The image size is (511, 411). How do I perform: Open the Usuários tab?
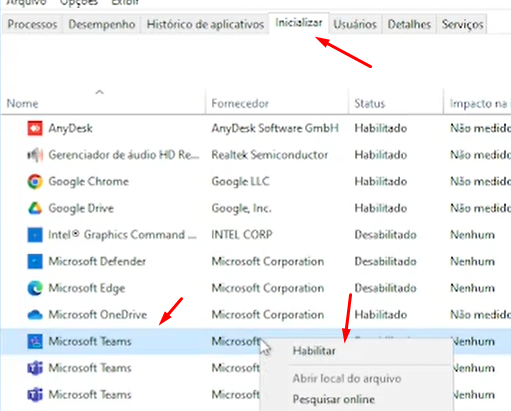[355, 24]
